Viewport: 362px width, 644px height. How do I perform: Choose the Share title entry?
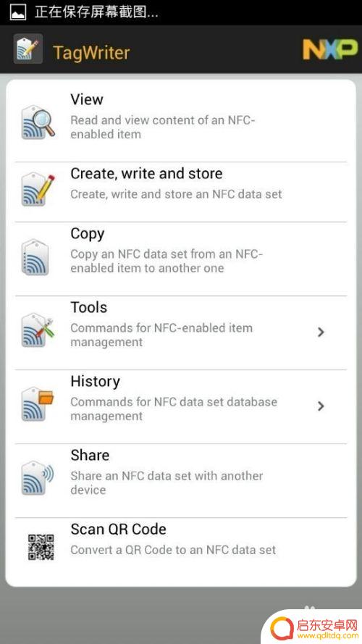point(90,455)
